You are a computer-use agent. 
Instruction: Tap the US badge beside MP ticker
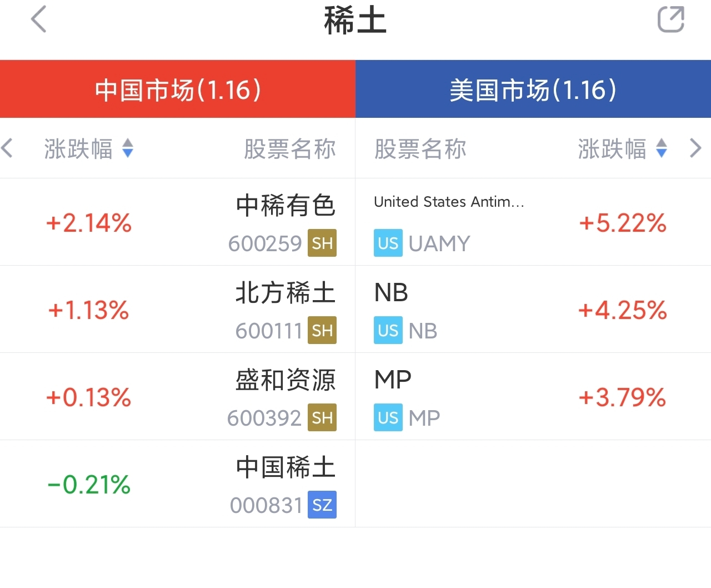[x=388, y=418]
